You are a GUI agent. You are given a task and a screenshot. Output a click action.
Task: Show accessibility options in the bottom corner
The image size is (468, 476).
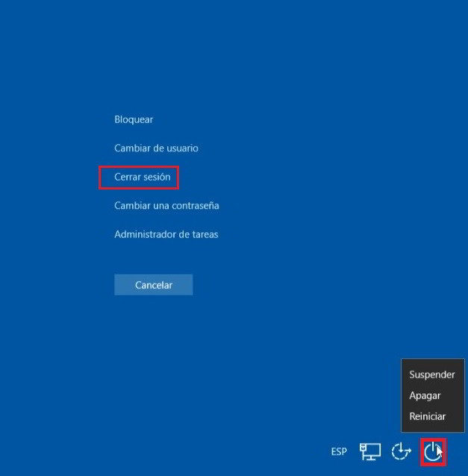[x=402, y=451]
